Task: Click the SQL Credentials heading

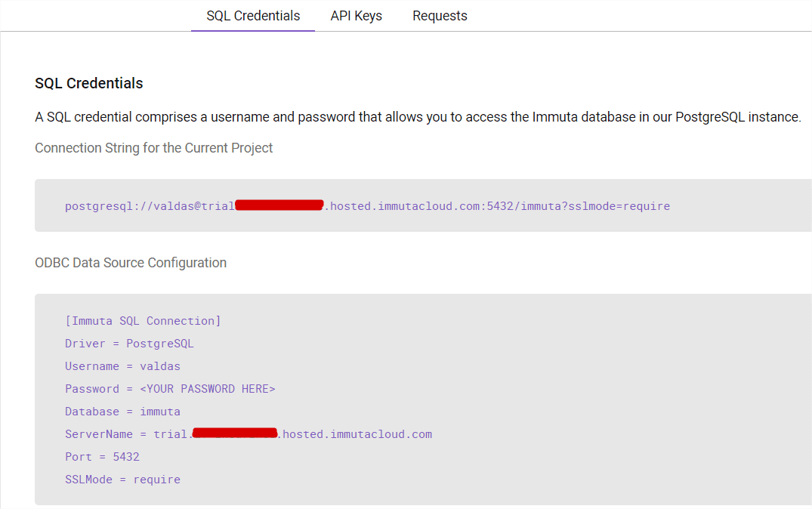Action: (x=88, y=83)
